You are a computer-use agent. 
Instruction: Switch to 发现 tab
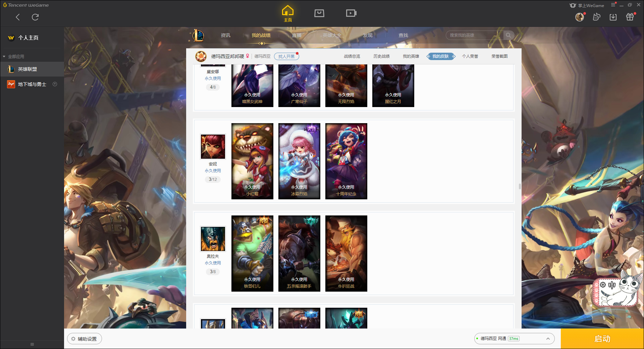click(368, 35)
